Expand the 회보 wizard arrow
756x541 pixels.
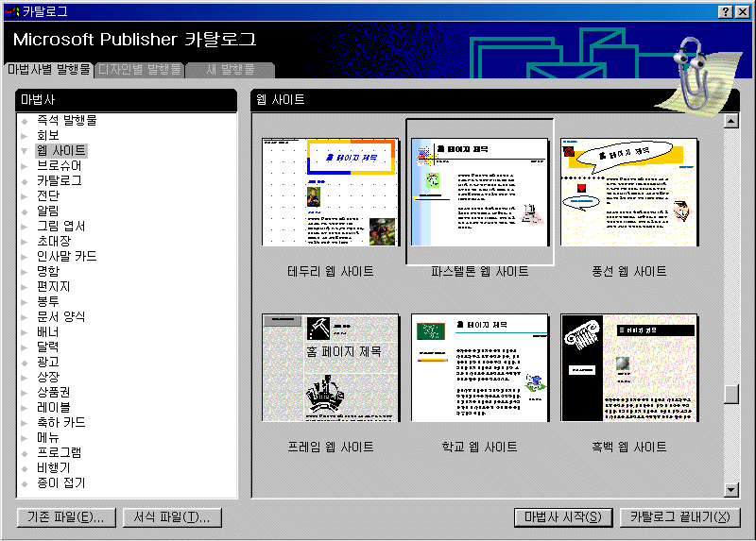click(25, 136)
